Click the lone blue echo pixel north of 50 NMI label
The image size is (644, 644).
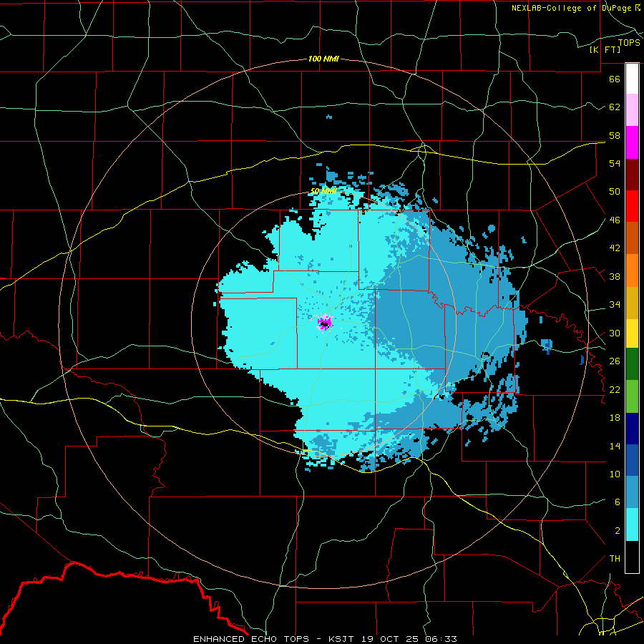click(x=329, y=117)
